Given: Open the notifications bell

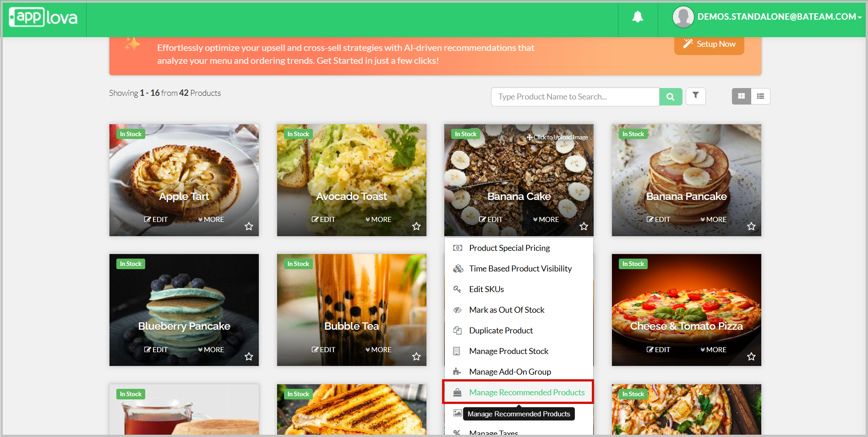Looking at the screenshot, I should click(638, 17).
